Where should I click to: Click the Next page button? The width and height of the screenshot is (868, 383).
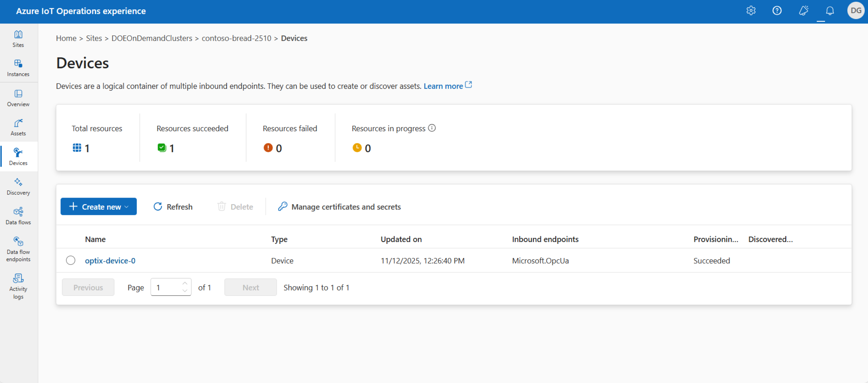click(x=251, y=287)
